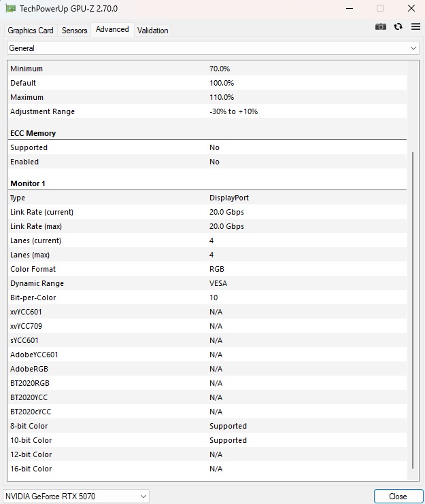
Task: Click the GPU-Z app icon in title bar
Action: 10,8
